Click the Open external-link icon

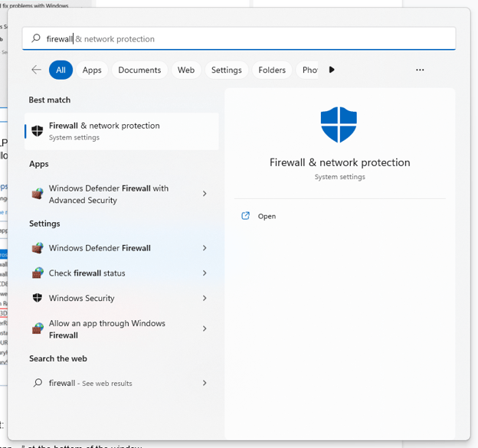tap(245, 216)
